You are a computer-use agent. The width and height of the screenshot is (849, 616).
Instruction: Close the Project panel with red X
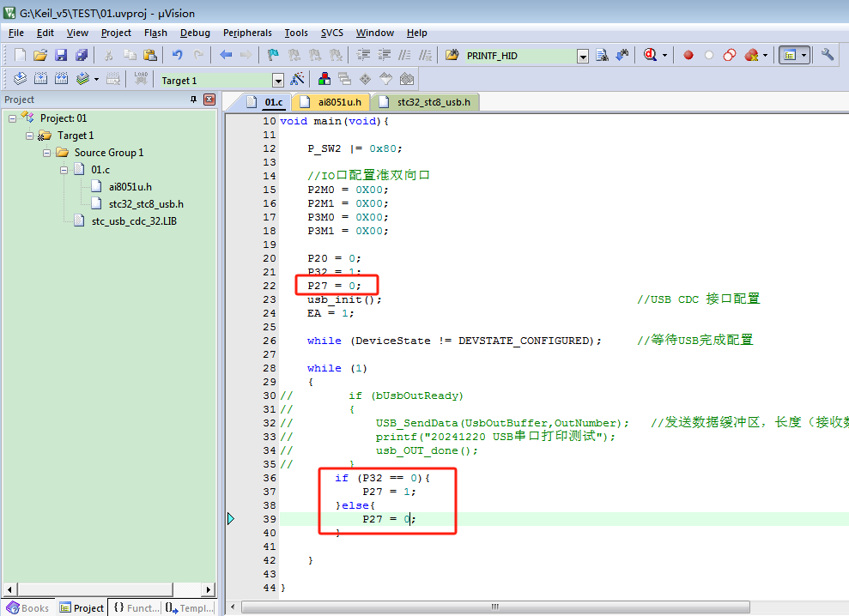tap(209, 99)
